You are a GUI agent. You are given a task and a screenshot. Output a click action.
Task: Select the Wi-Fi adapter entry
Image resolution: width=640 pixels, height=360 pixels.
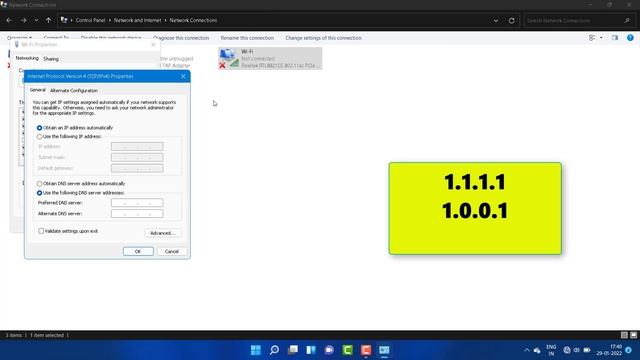coord(270,58)
